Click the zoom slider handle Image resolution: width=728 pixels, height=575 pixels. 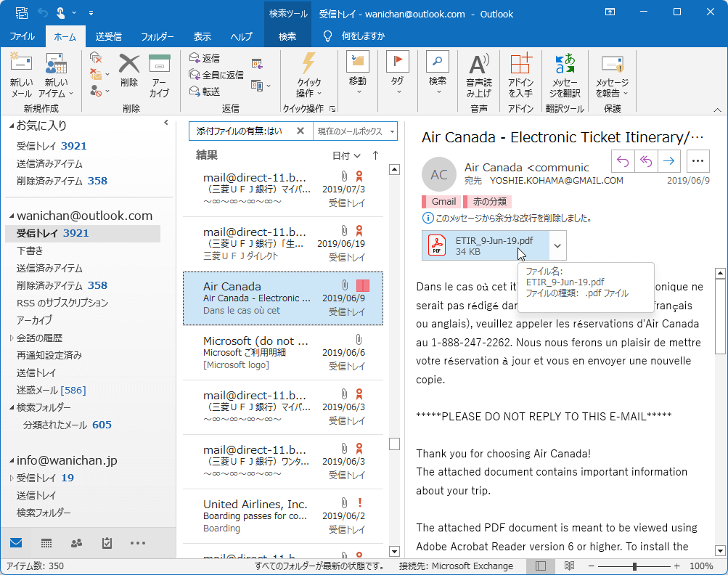click(x=634, y=566)
